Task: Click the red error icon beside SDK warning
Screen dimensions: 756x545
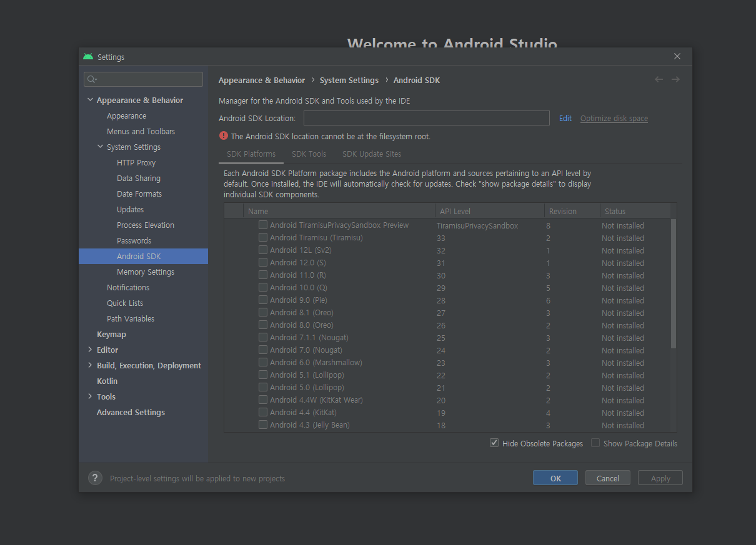Action: pos(224,135)
